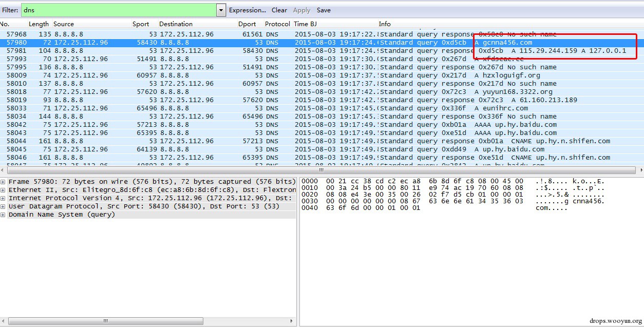Click 0xb01a 'CNAME up.hy.n.shifen.com' info
The image size is (644, 327).
tap(560, 141)
